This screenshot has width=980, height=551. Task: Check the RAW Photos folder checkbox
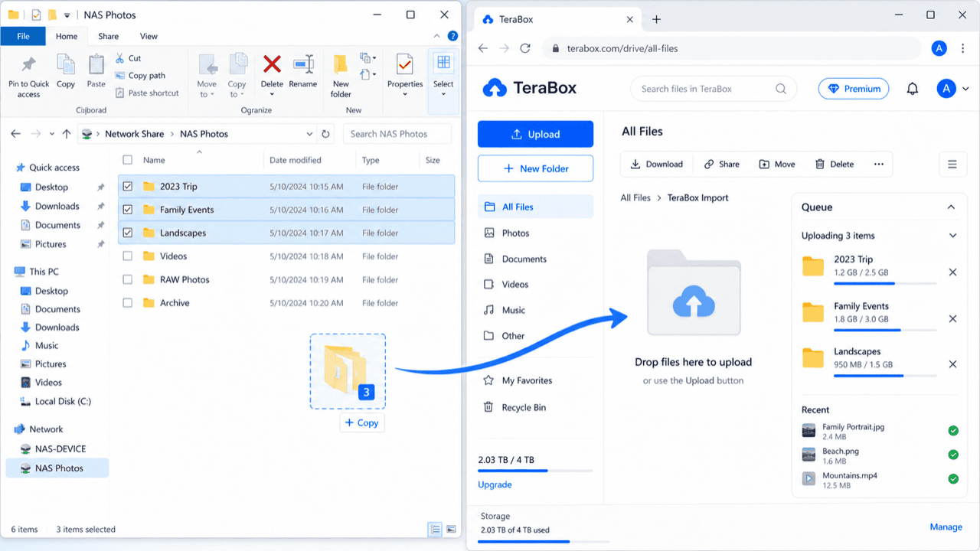click(x=128, y=279)
